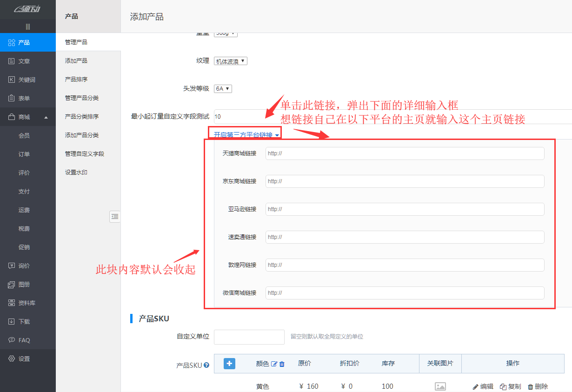Select 设置水印 from the product submenu
The image size is (572, 392).
pyautogui.click(x=76, y=172)
